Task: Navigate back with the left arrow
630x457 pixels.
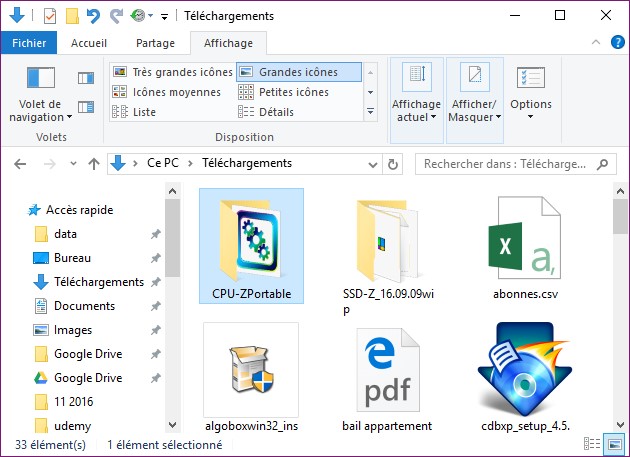Action: [22, 164]
